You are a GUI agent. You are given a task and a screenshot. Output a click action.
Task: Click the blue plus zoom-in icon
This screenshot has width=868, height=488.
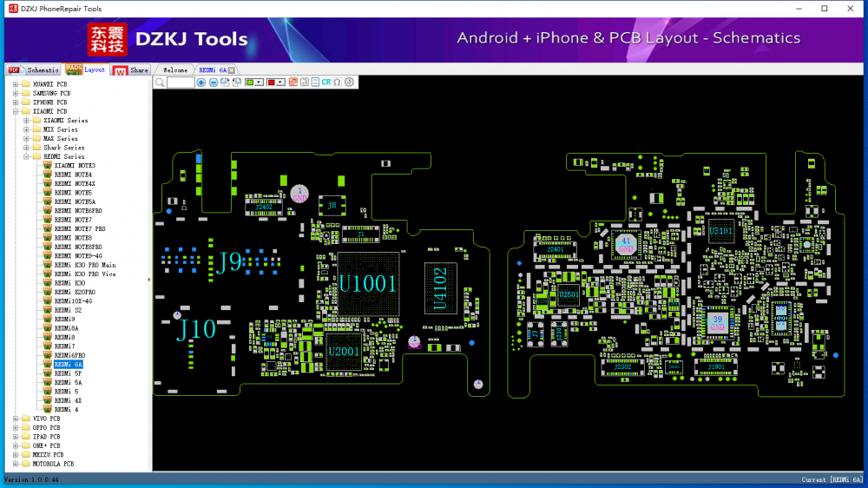[201, 82]
